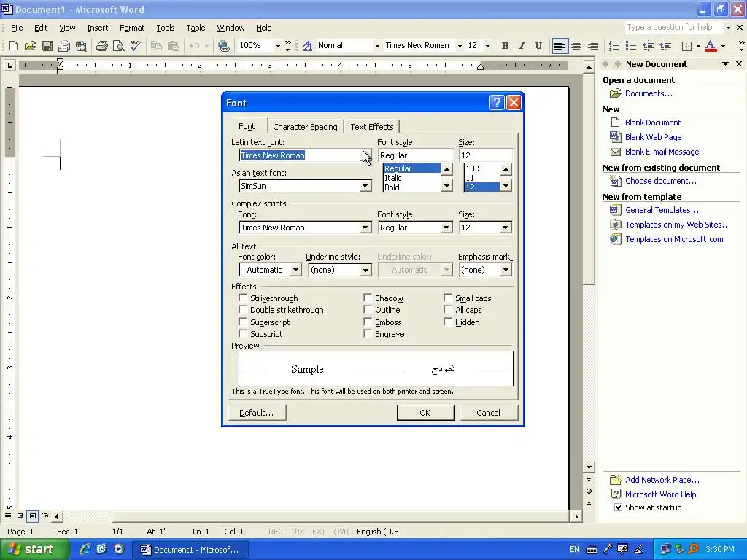Click the Outside Border toolbar icon
This screenshot has height=560, width=747.
(686, 46)
